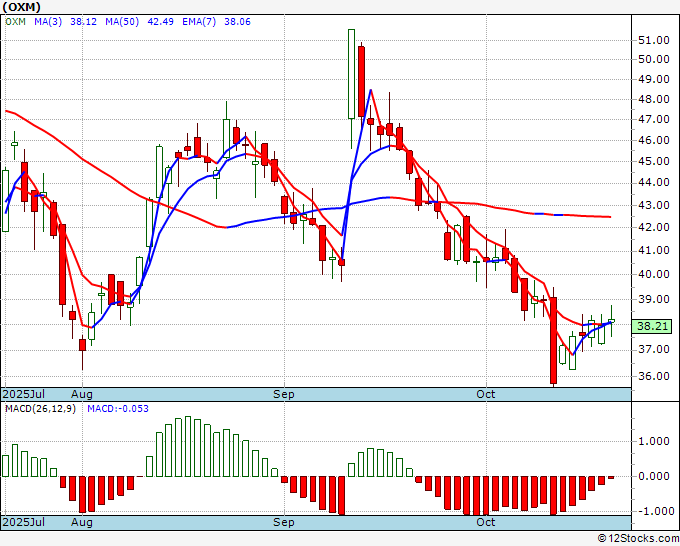Select the MACD:-0.053 reading
Image resolution: width=680 pixels, height=546 pixels.
pos(118,409)
